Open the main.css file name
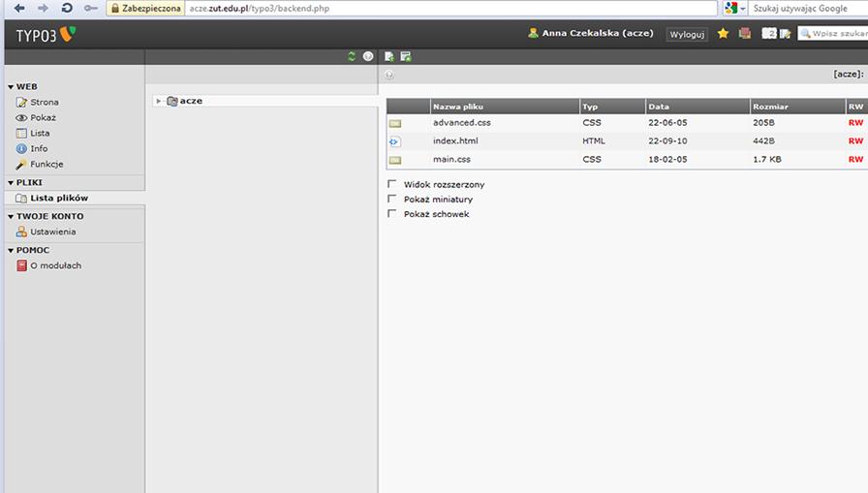868x493 pixels. coord(451,159)
